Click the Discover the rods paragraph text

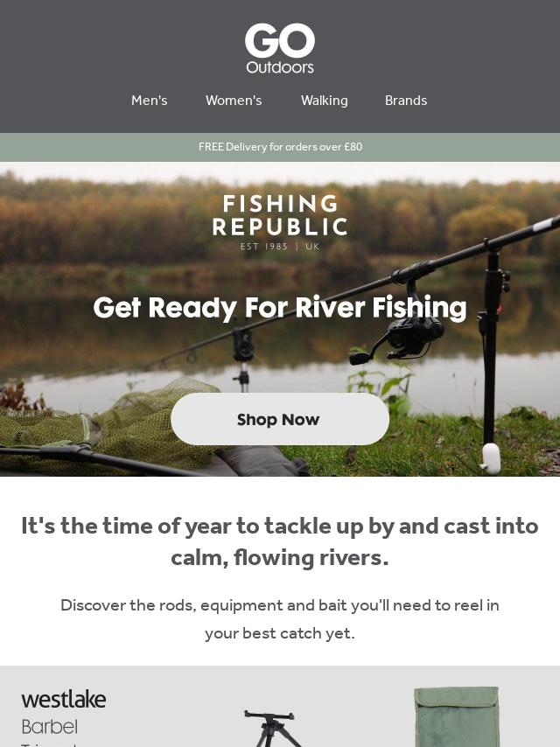pyautogui.click(x=280, y=618)
